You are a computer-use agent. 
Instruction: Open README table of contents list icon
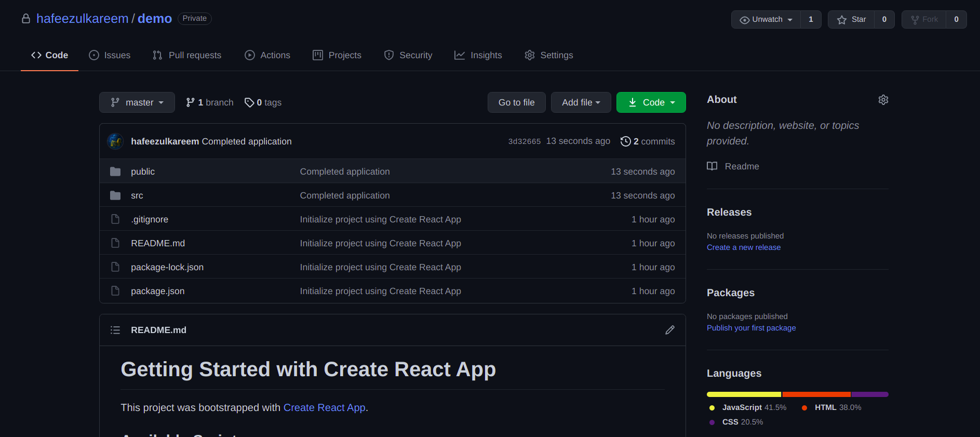click(115, 330)
